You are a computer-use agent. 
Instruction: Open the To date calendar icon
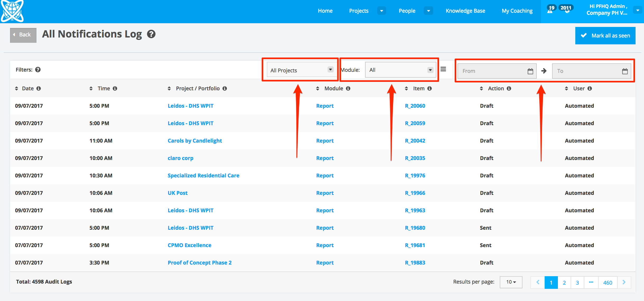pos(625,71)
